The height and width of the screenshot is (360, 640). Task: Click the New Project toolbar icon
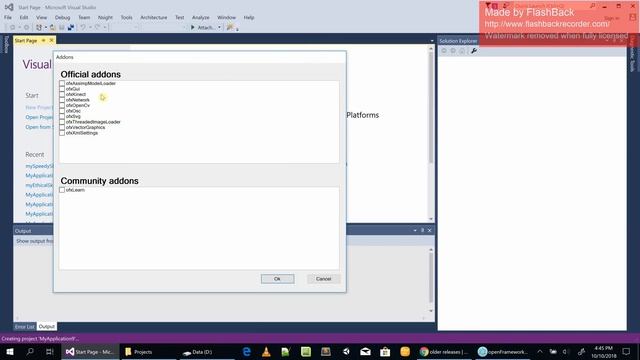tap(39, 27)
